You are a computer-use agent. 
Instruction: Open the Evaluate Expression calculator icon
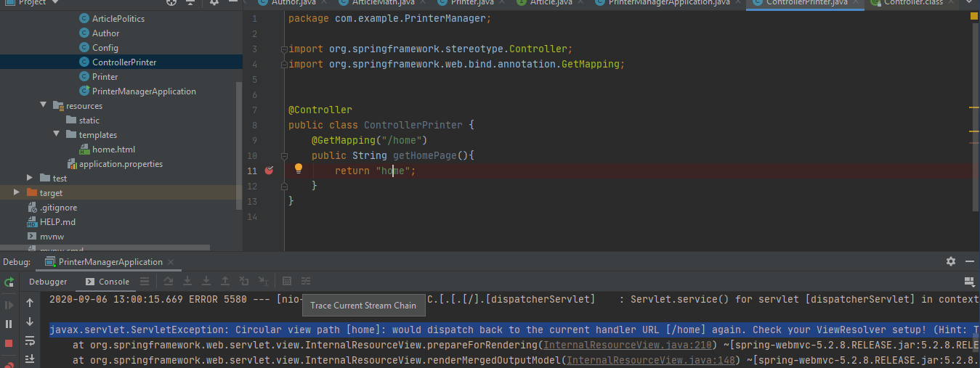(x=287, y=282)
